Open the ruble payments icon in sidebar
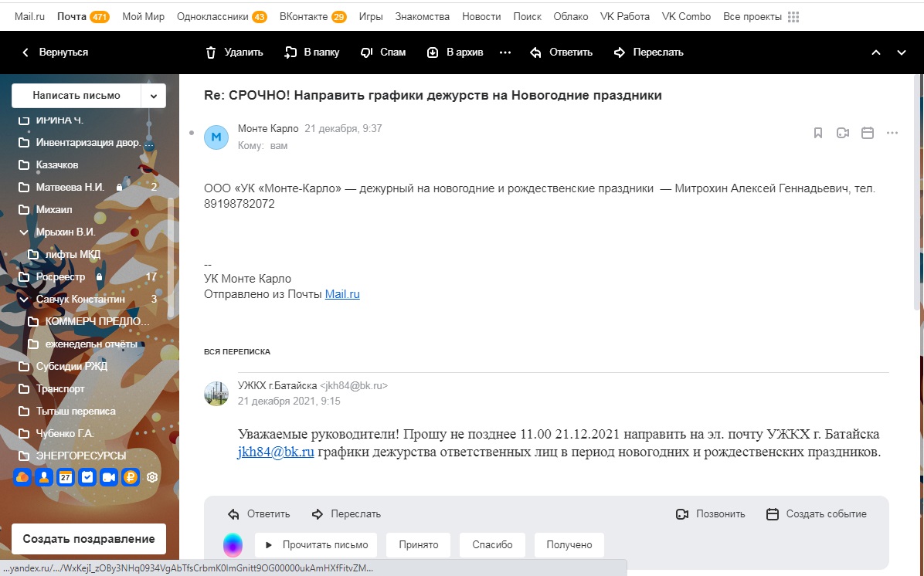Viewport: 924px width, 576px height. coord(131,477)
